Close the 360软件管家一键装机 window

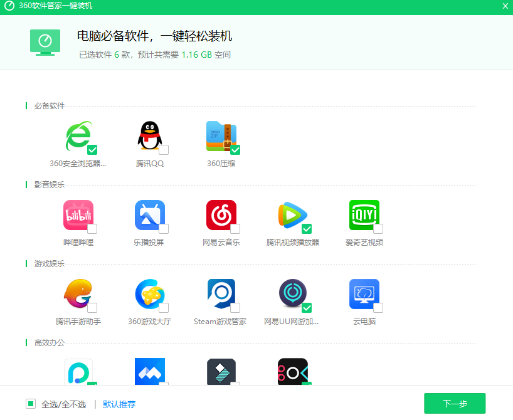[505, 6]
